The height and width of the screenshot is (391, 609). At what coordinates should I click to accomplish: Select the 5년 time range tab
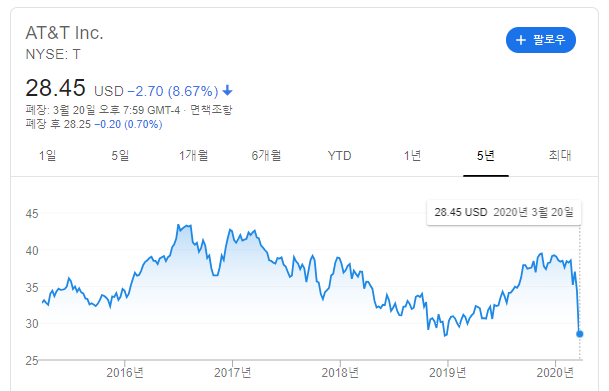click(485, 156)
